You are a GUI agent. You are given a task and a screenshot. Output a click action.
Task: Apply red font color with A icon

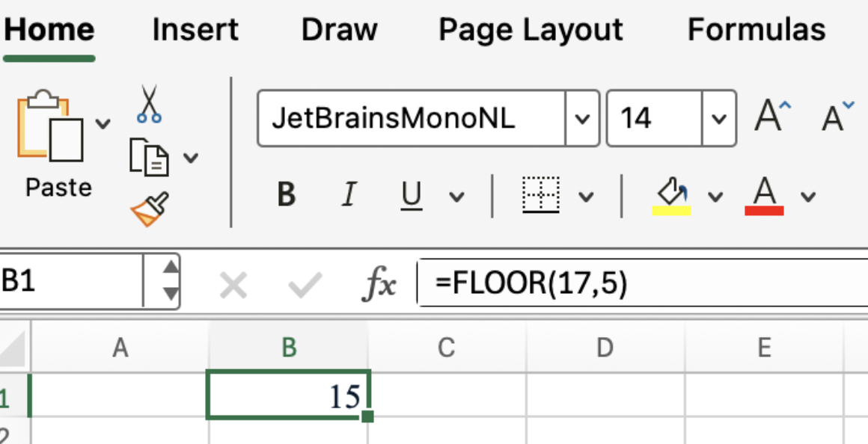click(765, 196)
